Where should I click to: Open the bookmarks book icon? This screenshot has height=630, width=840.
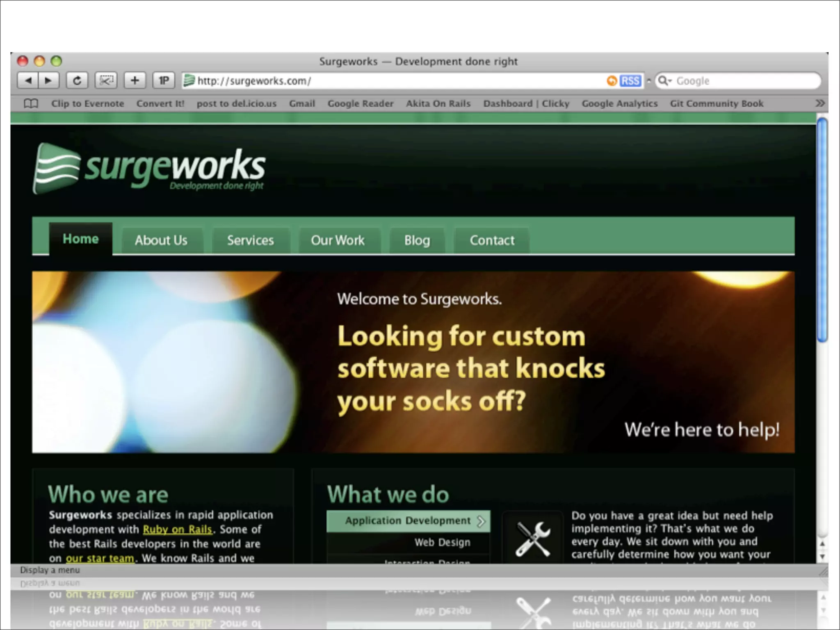click(x=31, y=103)
